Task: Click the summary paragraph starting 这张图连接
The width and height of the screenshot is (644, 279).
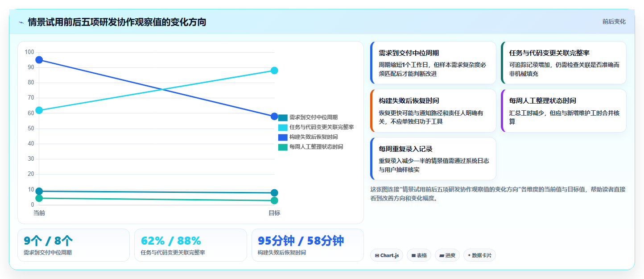Action: (x=498, y=194)
